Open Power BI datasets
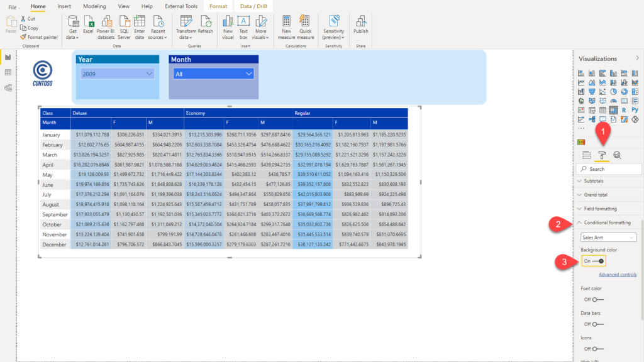This screenshot has height=362, width=644. click(106, 28)
